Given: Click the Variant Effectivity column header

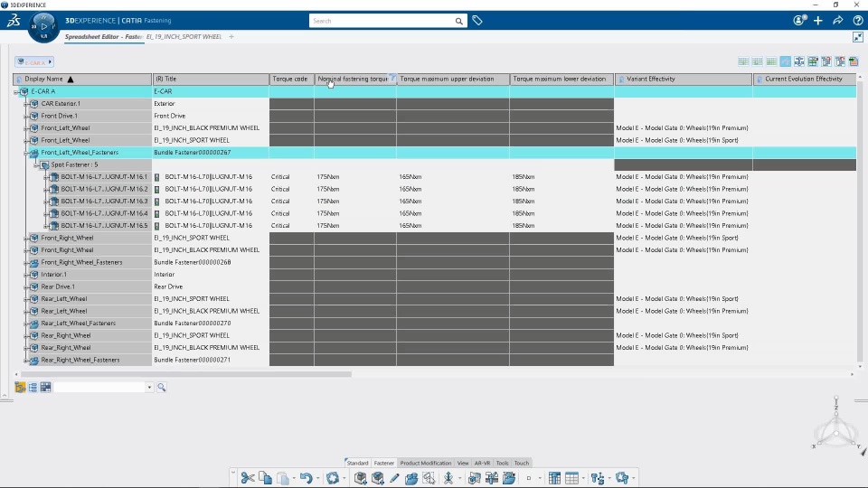Looking at the screenshot, I should [684, 80].
